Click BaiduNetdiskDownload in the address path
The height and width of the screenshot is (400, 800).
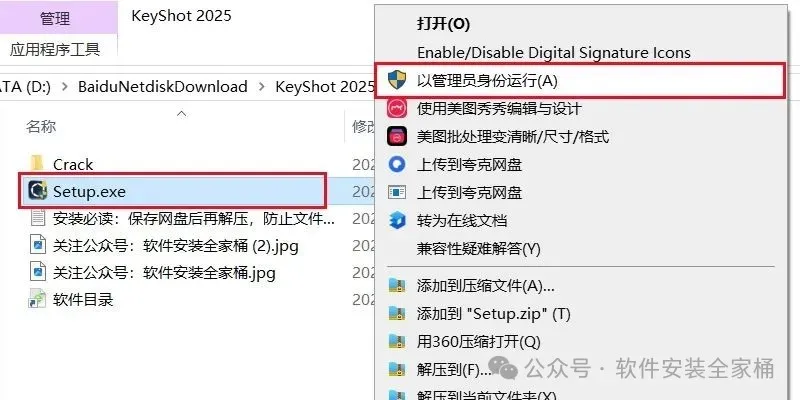click(x=163, y=86)
